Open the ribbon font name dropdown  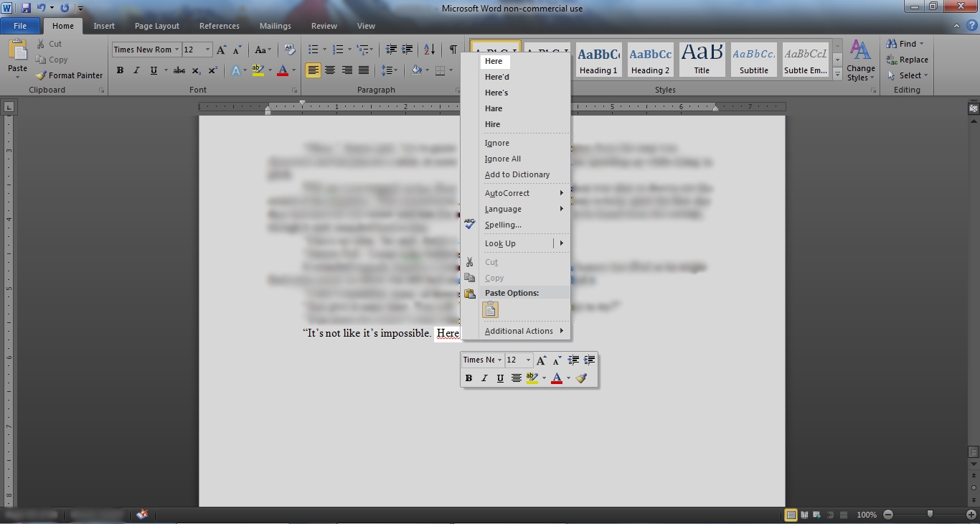click(176, 50)
